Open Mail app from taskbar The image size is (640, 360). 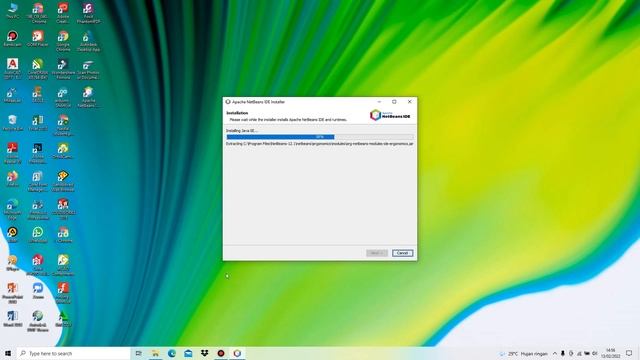click(x=188, y=353)
